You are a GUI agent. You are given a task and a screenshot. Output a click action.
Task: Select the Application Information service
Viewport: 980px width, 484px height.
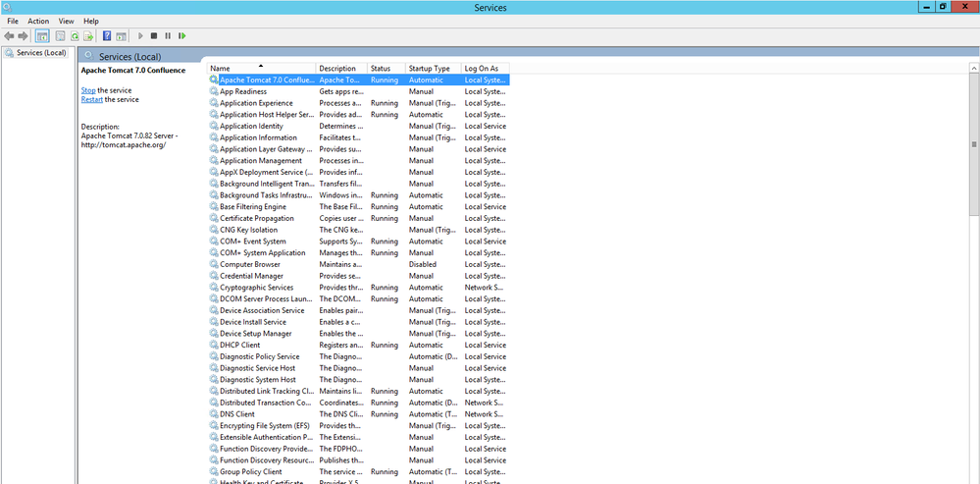(x=258, y=137)
